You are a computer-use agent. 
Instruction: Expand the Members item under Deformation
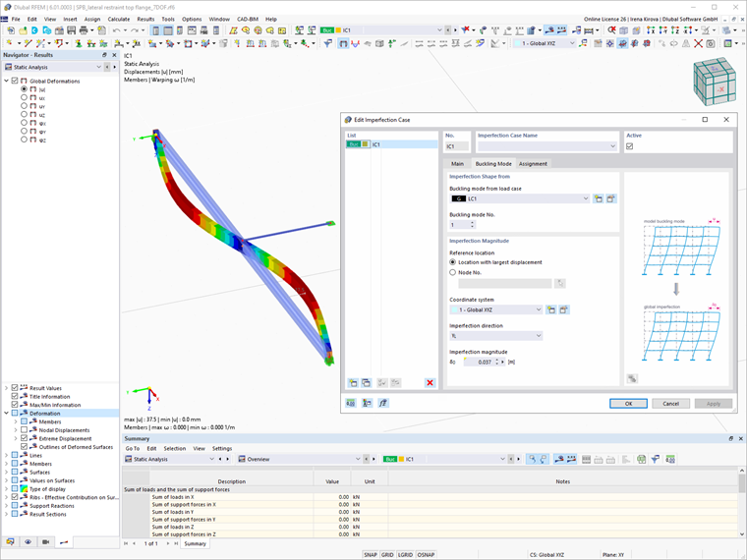(x=16, y=421)
